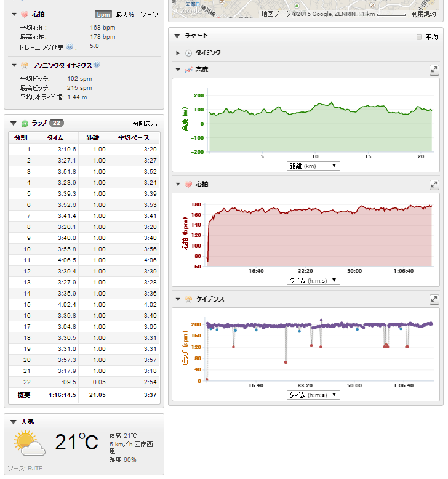Open タイム dropdown under heart rate chart
448x479 pixels.
(x=313, y=280)
